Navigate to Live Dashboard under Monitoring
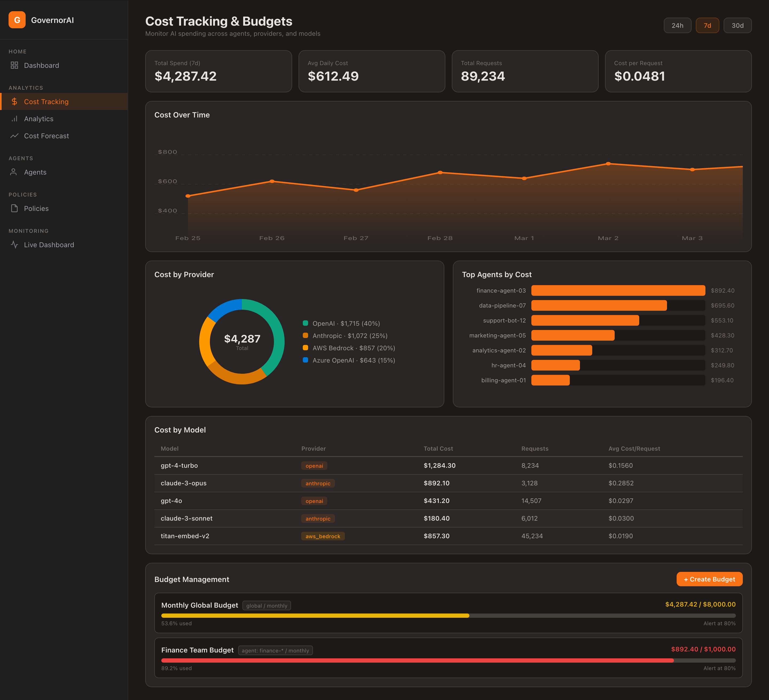Image resolution: width=769 pixels, height=700 pixels. point(49,245)
